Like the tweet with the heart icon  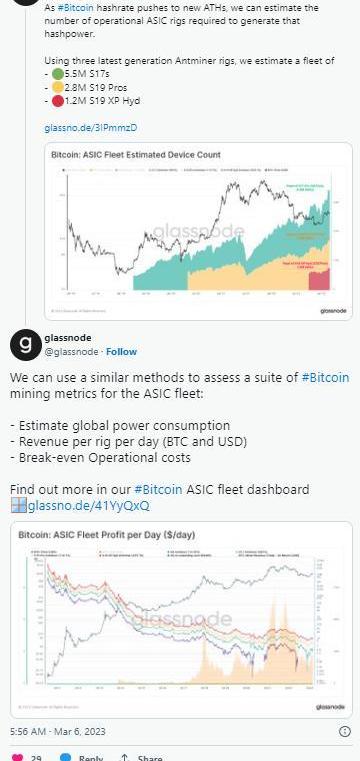point(16,757)
